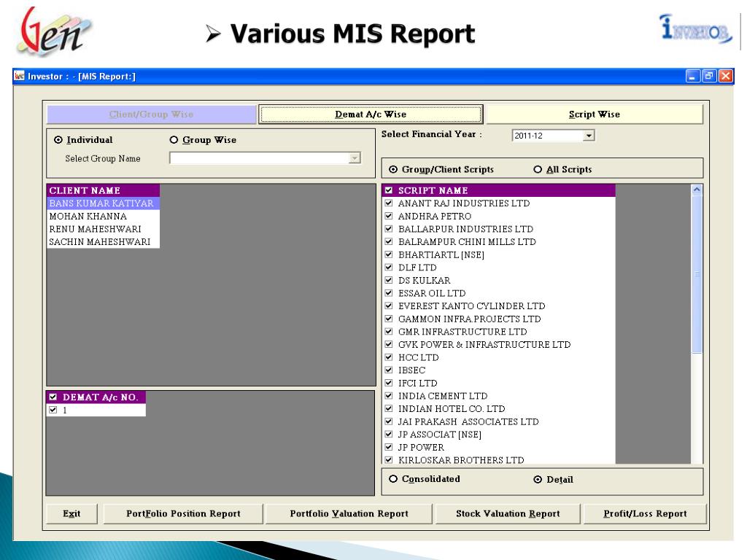The width and height of the screenshot is (747, 560).
Task: Uncheck Demat account number 1
Action: click(x=53, y=410)
